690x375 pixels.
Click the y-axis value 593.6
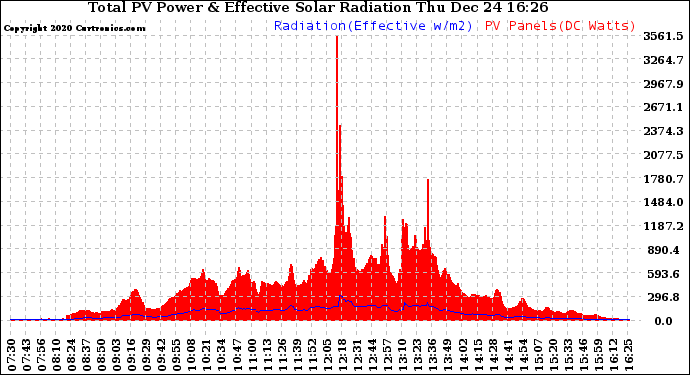pos(663,274)
